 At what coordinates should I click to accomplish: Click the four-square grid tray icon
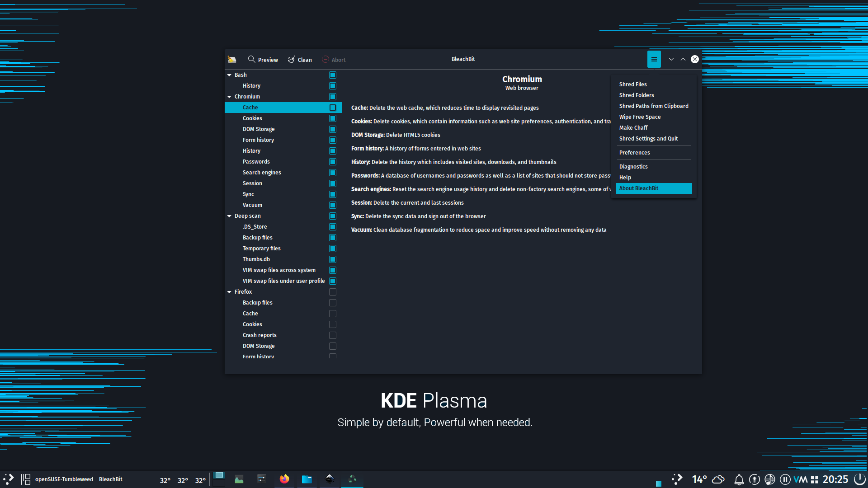click(x=815, y=480)
